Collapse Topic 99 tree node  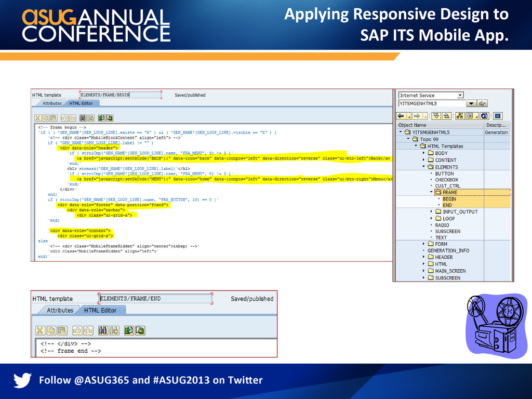coord(408,139)
